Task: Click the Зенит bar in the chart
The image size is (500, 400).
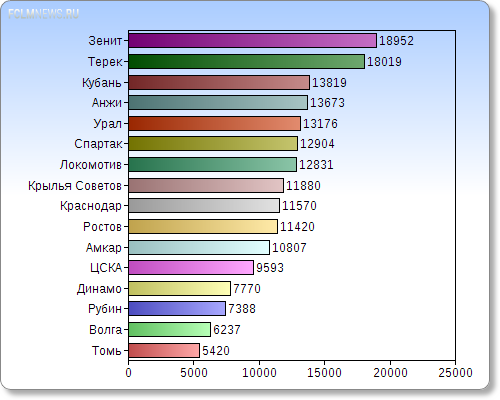Action: pos(253,41)
